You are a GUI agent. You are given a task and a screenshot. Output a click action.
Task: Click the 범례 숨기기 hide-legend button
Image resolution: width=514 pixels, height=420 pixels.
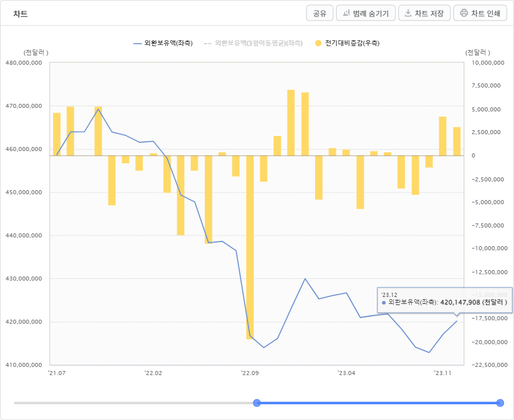point(365,13)
